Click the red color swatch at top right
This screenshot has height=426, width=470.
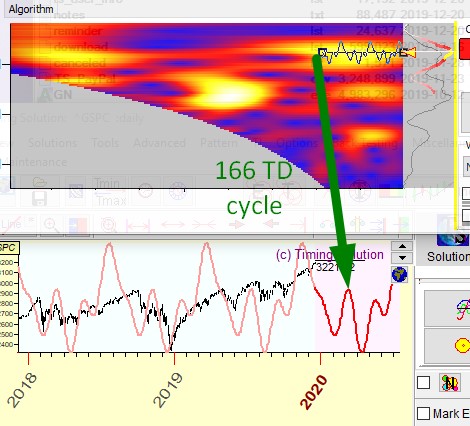(464, 49)
